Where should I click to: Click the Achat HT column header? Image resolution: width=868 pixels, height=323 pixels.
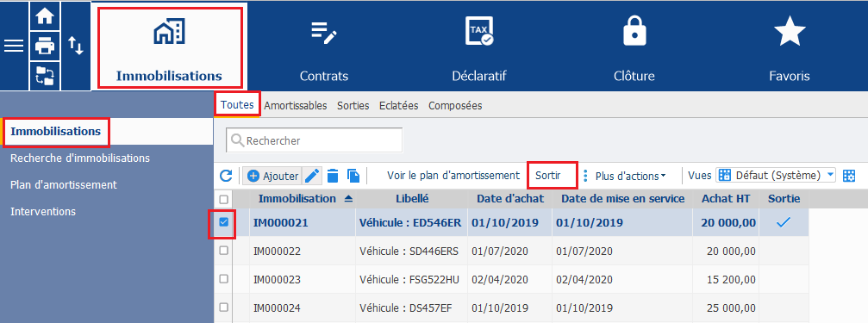click(726, 199)
